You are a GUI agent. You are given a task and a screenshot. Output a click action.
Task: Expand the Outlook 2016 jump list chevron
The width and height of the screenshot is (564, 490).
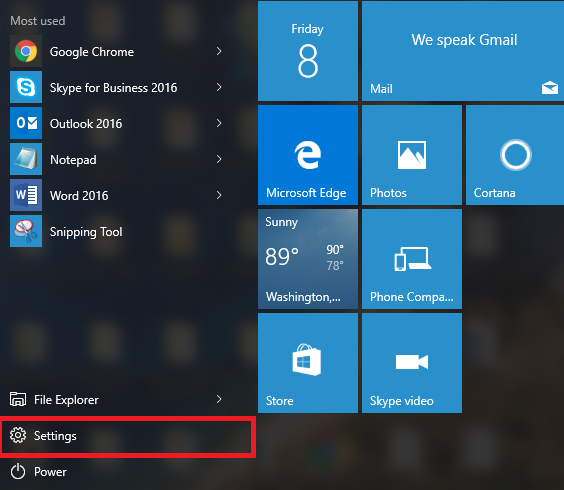(219, 123)
